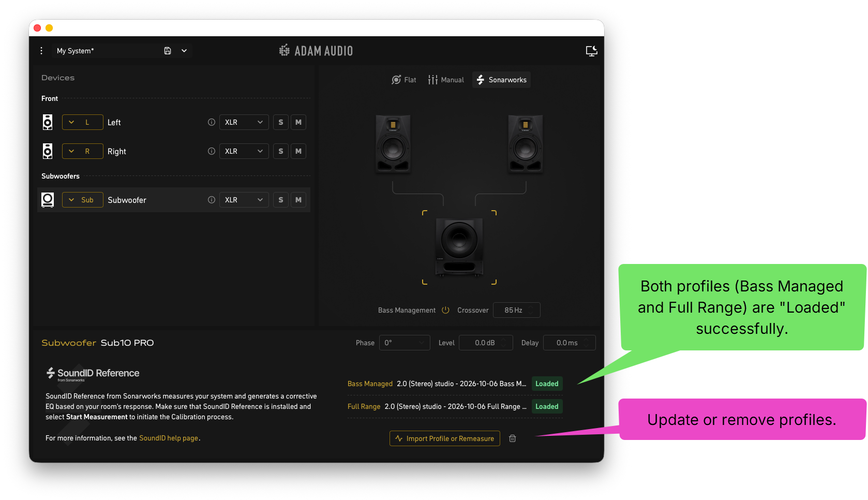Switch to the Flat mode tab

(x=404, y=80)
